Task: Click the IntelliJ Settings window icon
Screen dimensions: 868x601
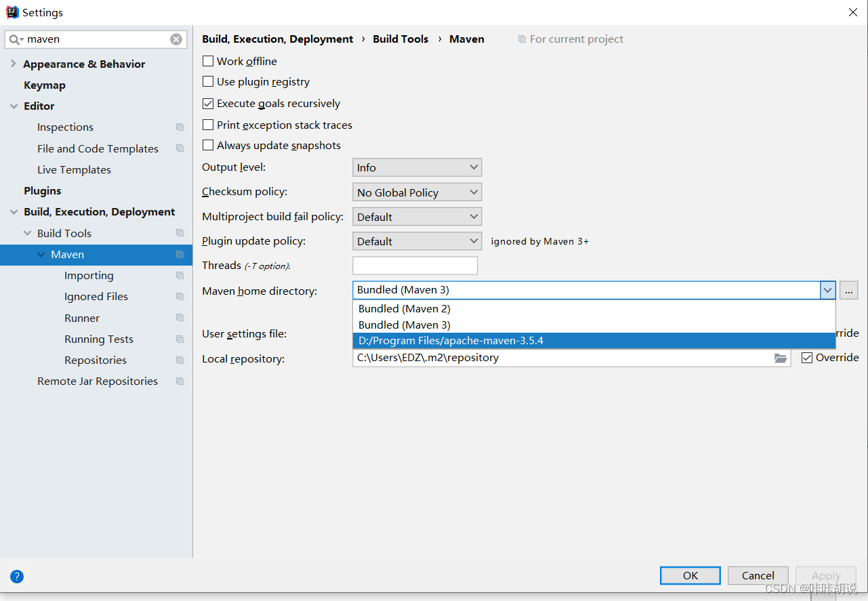Action: click(x=12, y=12)
